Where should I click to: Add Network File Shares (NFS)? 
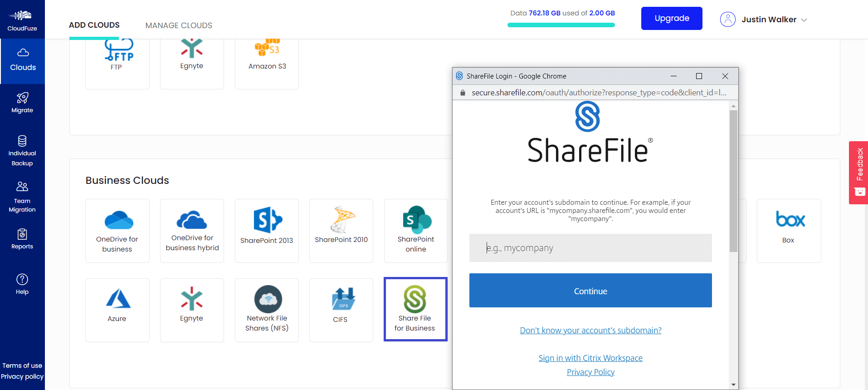point(267,310)
